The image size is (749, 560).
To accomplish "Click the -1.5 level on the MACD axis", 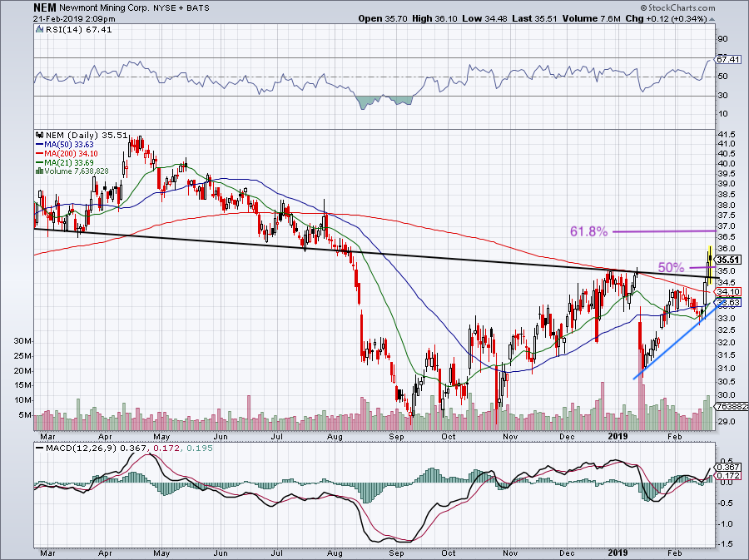I will click(726, 544).
